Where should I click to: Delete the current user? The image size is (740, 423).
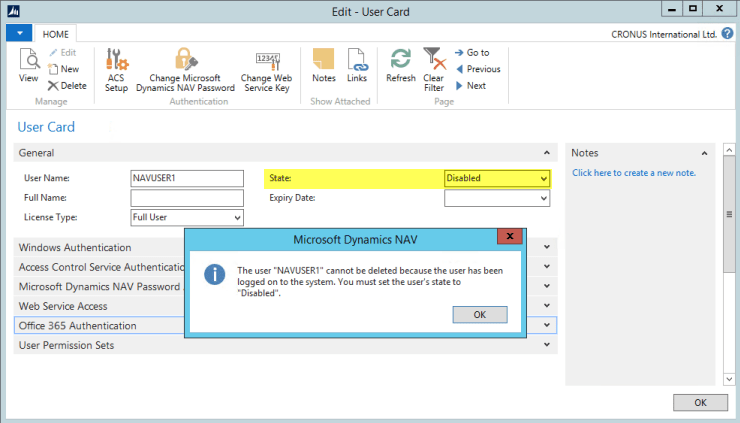pyautogui.click(x=67, y=85)
